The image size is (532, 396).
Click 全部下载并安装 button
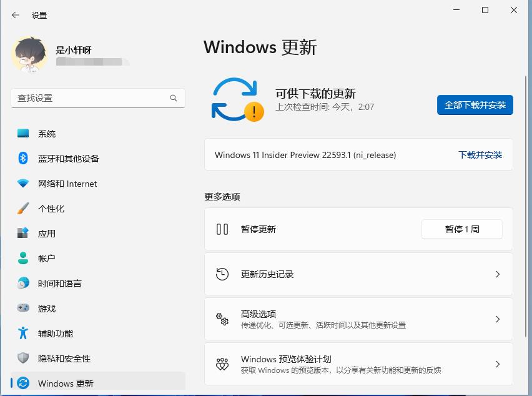coord(475,105)
